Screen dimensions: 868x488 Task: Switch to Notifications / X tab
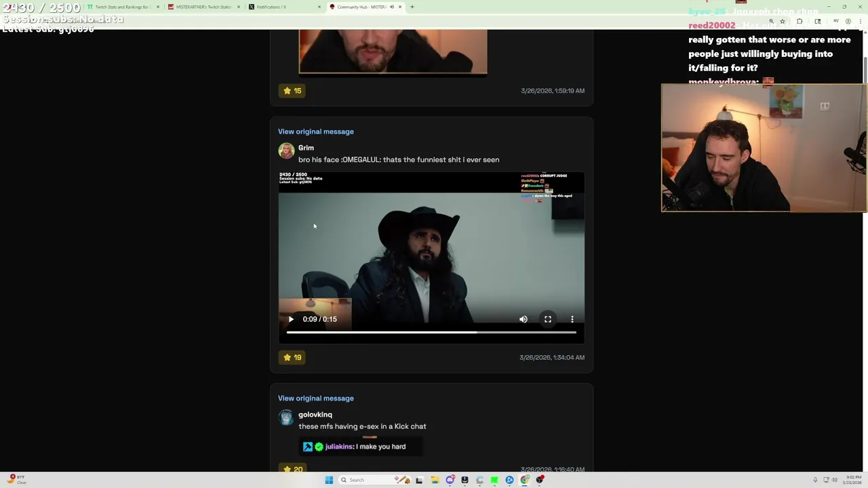[283, 7]
